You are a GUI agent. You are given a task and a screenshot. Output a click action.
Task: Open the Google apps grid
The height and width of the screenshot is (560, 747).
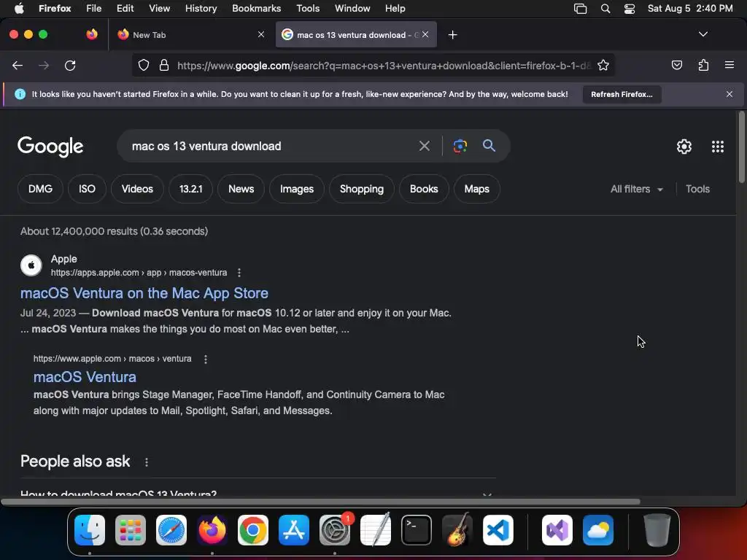[718, 146]
